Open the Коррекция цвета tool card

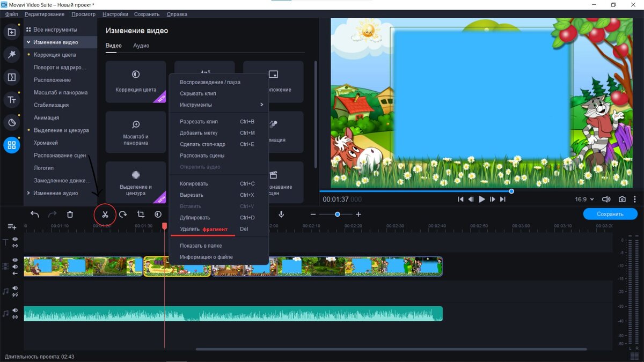pyautogui.click(x=136, y=82)
